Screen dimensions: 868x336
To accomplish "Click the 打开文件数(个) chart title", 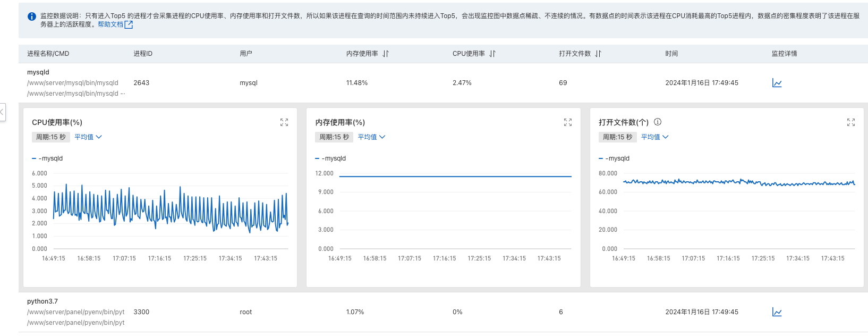I will click(x=624, y=122).
